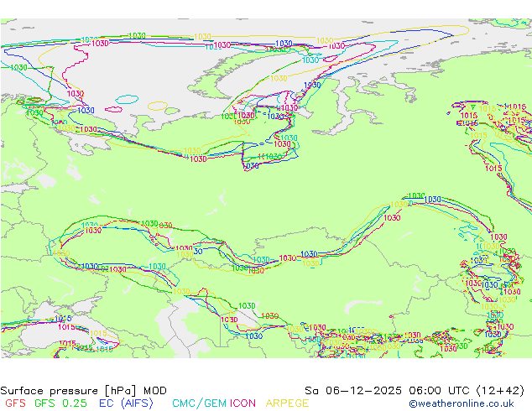Click the Surface pressure [hPa] MOD title
The height and width of the screenshot is (411, 532).
[x=83, y=390]
